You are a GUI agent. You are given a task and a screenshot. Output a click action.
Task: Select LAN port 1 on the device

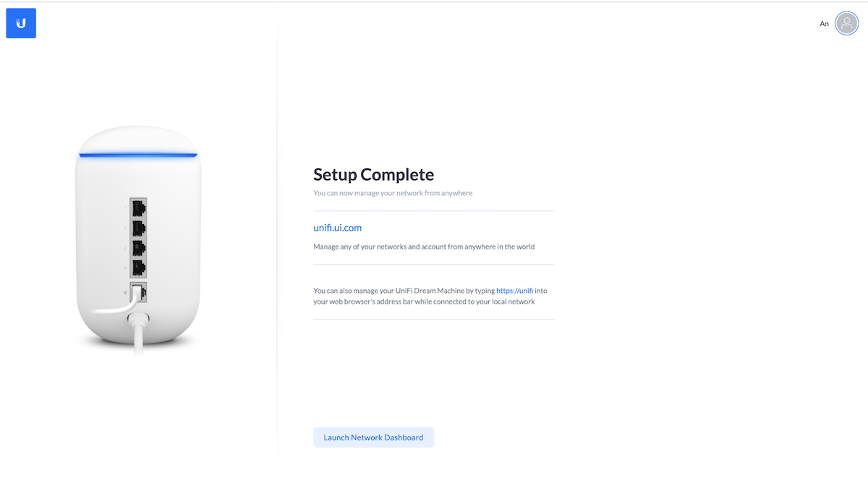click(137, 209)
